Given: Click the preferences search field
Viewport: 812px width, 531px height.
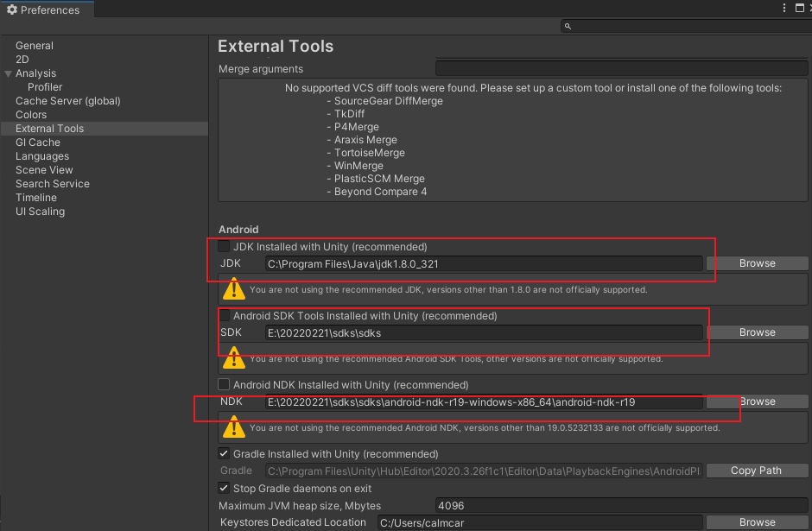Looking at the screenshot, I should [x=686, y=26].
